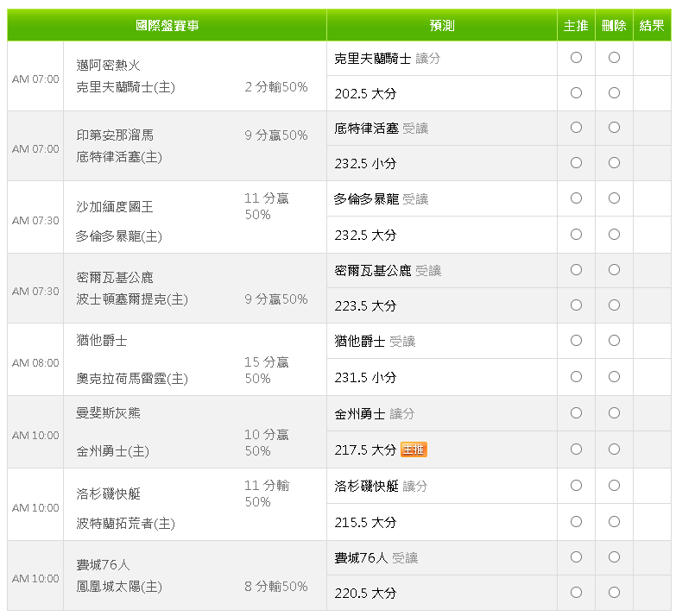The image size is (676, 616).
Task: Select 主推 radio for 220.5 大分
Action: click(x=576, y=593)
